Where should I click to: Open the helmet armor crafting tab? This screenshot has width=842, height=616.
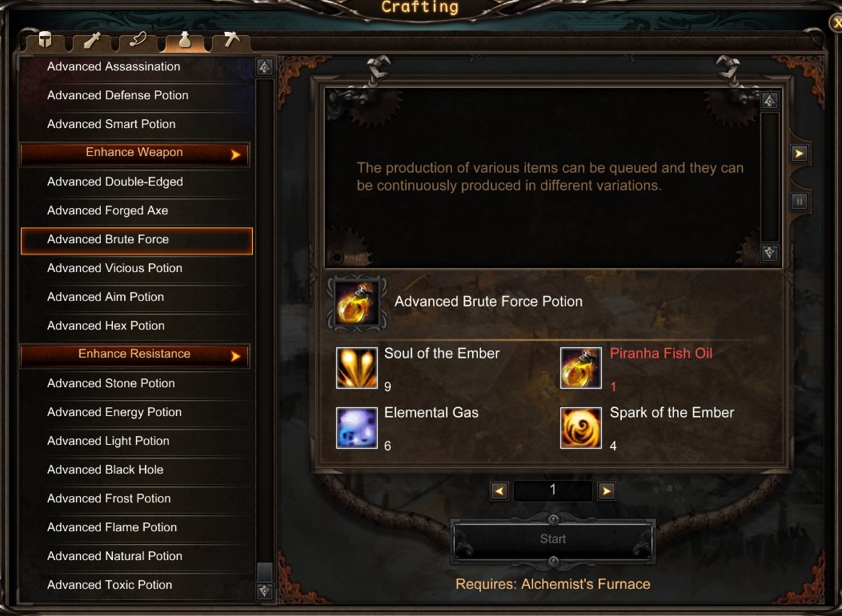pyautogui.click(x=45, y=41)
